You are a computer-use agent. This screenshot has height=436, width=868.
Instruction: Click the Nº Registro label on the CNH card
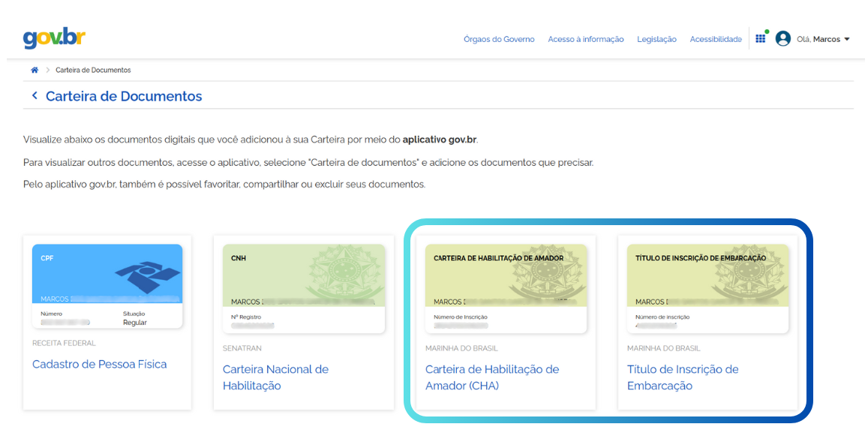pos(246,317)
